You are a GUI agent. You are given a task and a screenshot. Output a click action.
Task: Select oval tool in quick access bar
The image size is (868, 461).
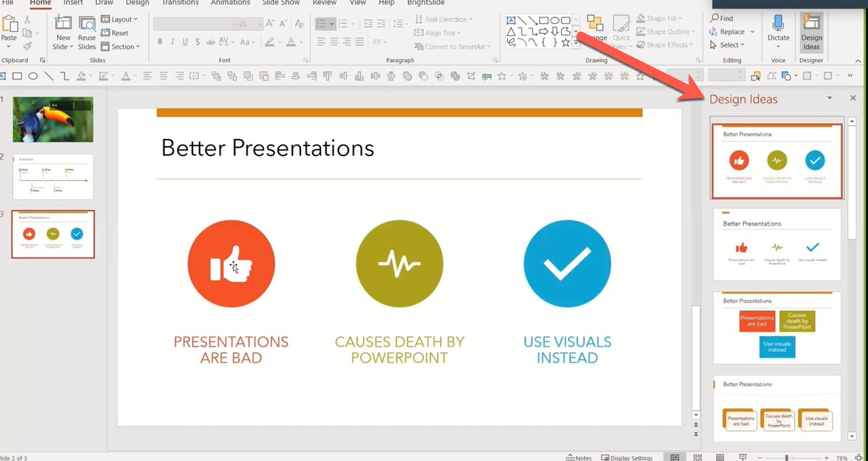click(33, 75)
